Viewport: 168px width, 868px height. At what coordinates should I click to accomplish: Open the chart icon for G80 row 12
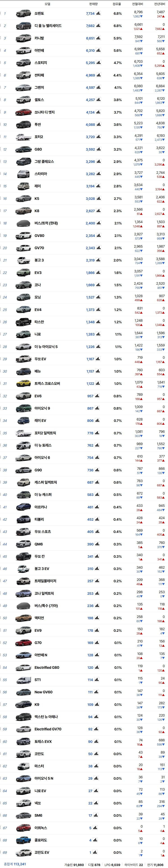point(98,149)
